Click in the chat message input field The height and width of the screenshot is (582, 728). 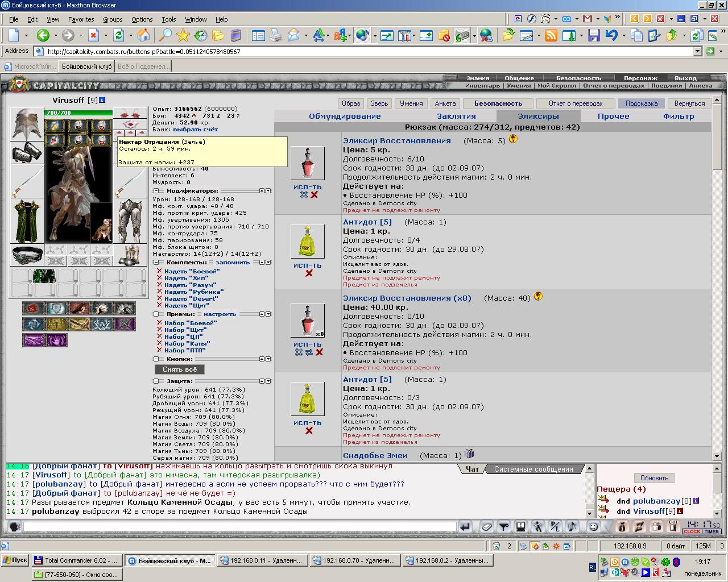(x=239, y=527)
